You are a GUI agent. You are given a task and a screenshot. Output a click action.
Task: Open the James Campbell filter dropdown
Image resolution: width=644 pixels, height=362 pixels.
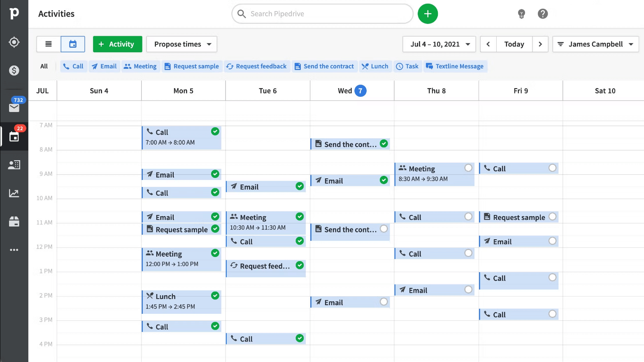tap(595, 44)
